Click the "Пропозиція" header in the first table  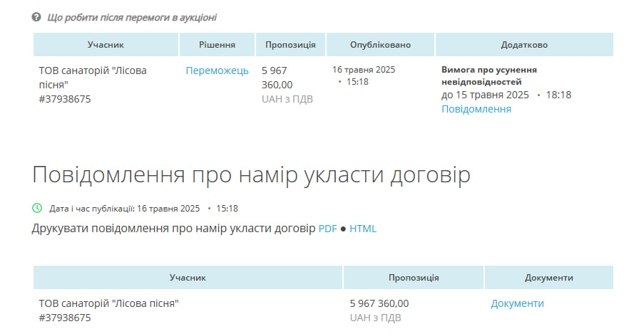290,45
